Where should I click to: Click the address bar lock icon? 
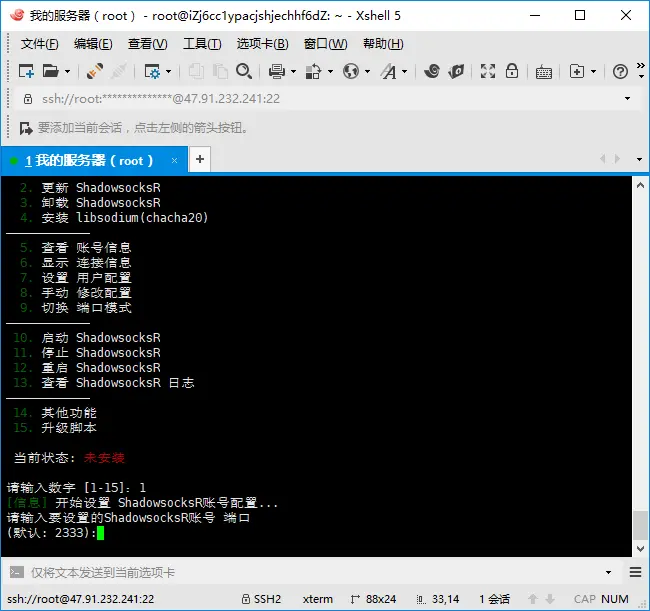[x=28, y=99]
